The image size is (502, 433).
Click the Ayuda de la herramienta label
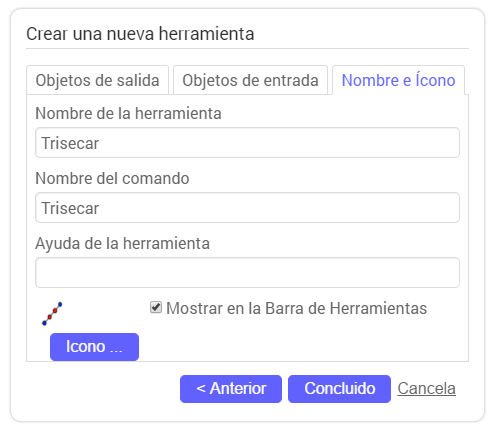click(122, 243)
